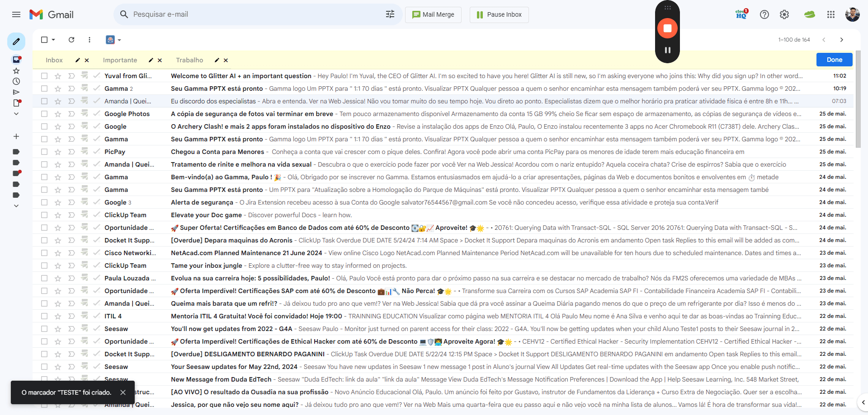The height and width of the screenshot is (415, 868).
Task: Switch to the Trabalho tab
Action: tap(189, 60)
